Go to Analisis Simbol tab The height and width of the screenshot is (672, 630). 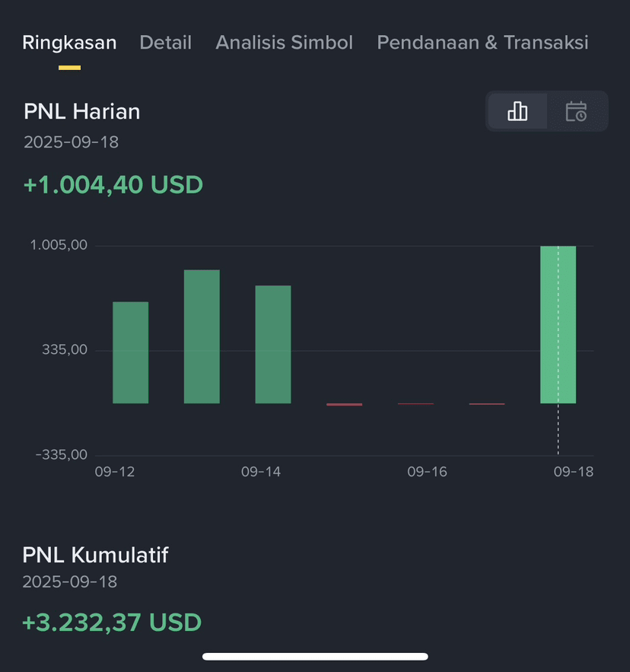(x=284, y=43)
